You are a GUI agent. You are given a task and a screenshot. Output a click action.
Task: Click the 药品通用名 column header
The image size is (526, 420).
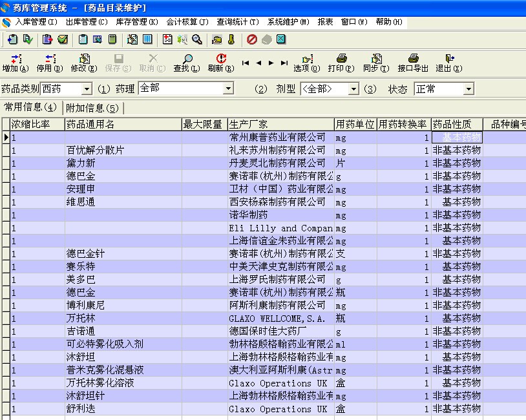(123, 125)
